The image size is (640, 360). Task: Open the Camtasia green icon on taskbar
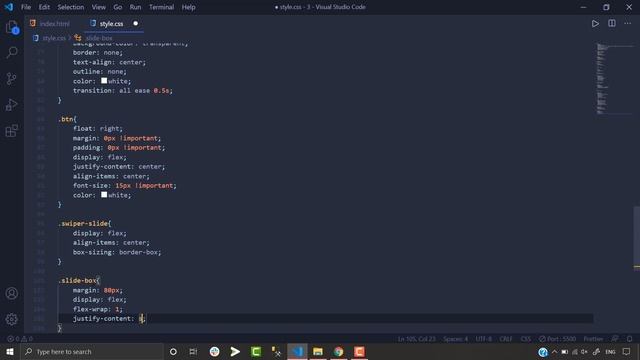(x=256, y=351)
